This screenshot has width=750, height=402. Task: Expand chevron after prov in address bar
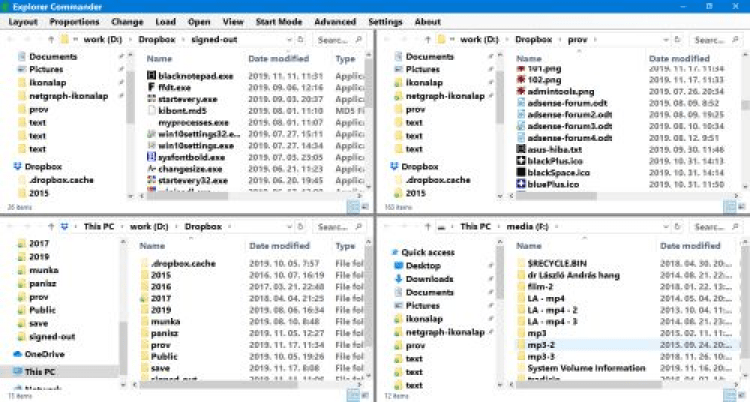tap(595, 40)
